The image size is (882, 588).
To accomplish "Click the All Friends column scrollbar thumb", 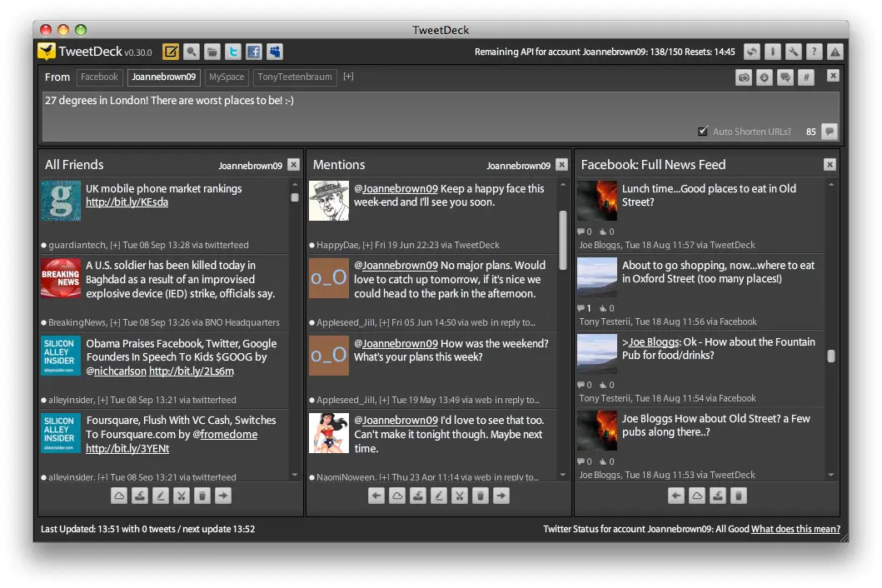I will click(x=295, y=197).
